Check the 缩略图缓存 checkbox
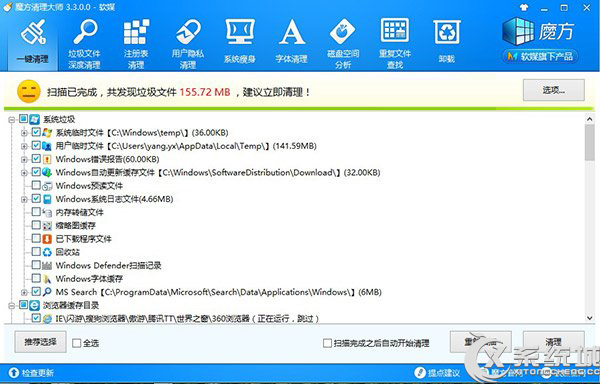This screenshot has width=600, height=384. click(x=36, y=225)
